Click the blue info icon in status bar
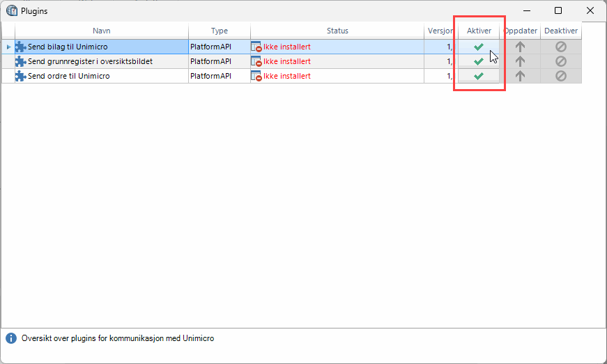The image size is (607, 364). 11,338
